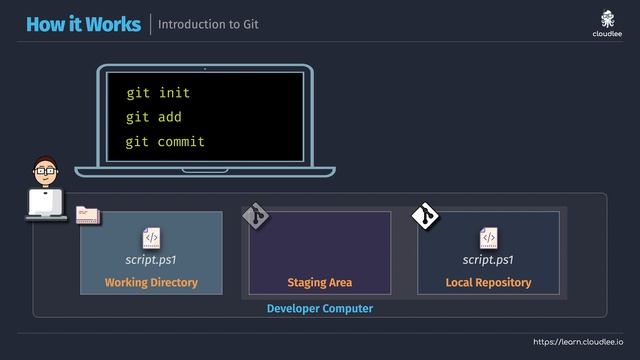Click the 'git init' command text

(x=158, y=93)
